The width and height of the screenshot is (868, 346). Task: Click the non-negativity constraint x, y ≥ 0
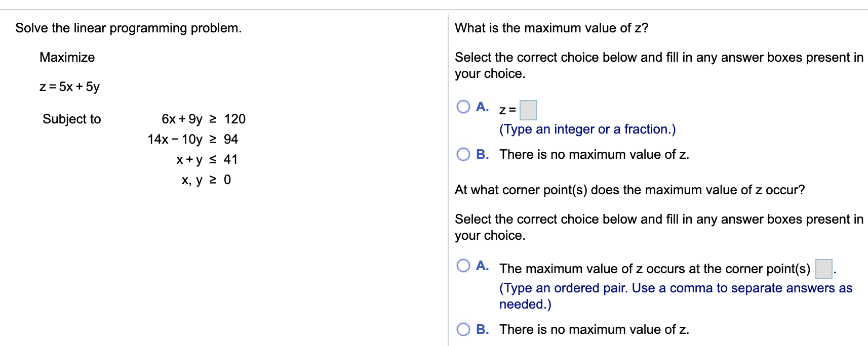click(206, 180)
